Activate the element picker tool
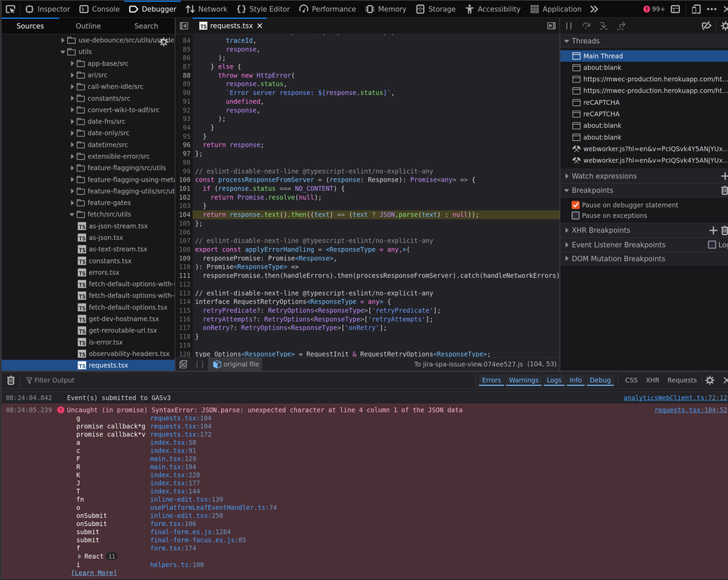Image resolution: width=728 pixels, height=580 pixels. (10, 9)
